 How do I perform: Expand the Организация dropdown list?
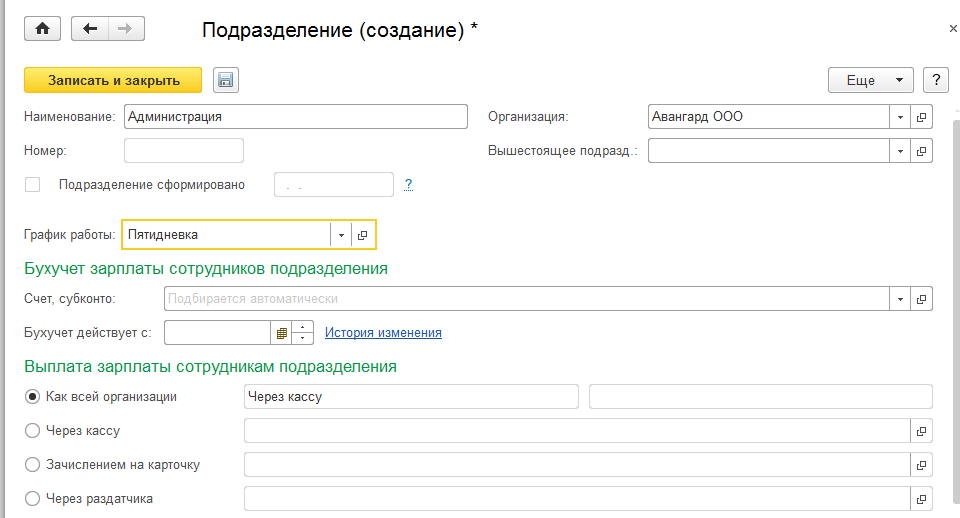click(x=900, y=117)
